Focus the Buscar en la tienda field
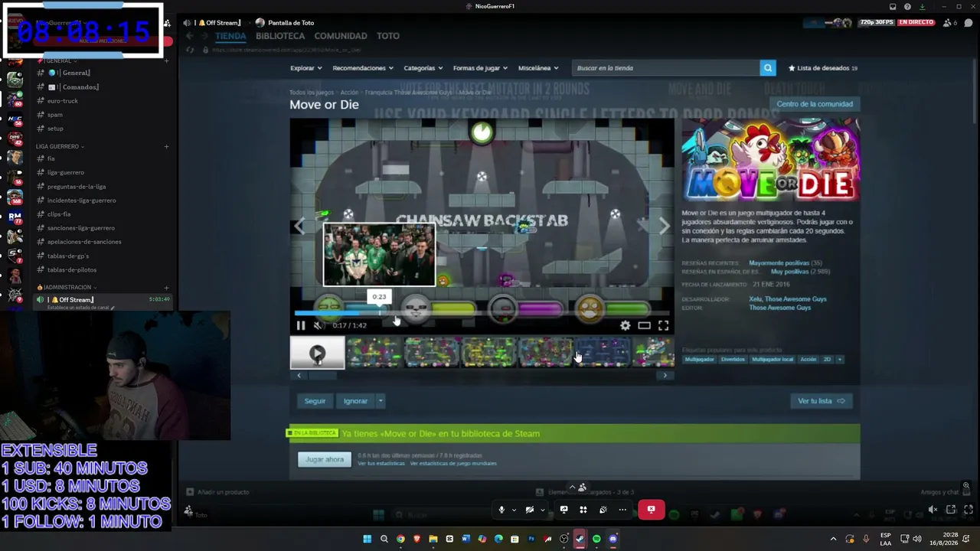This screenshot has height=551, width=980. [666, 68]
